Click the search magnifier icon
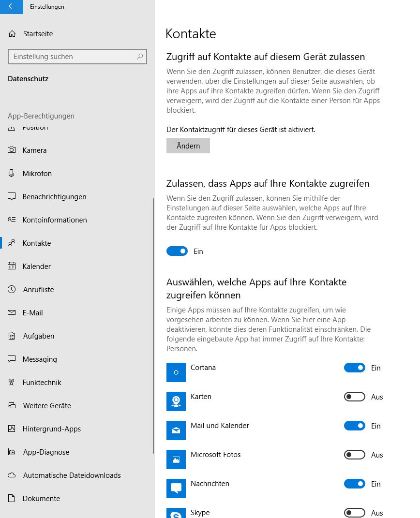 pos(140,57)
